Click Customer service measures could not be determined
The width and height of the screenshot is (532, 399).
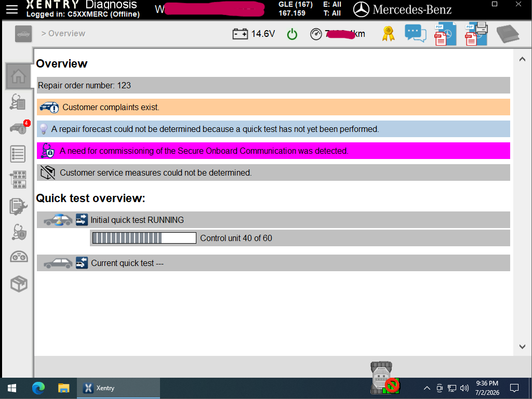273,172
